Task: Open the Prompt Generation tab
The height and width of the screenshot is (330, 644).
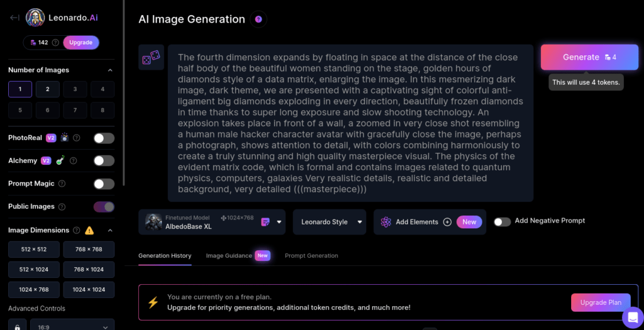Action: click(x=311, y=256)
